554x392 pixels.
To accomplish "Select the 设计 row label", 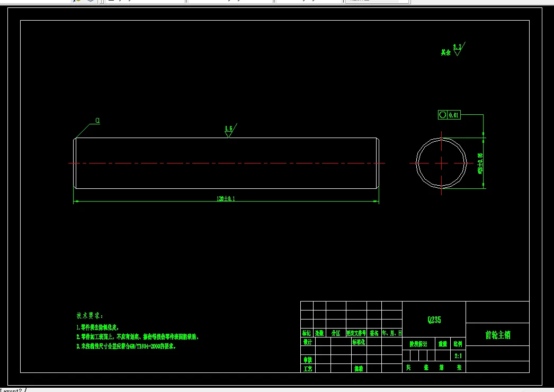I will (x=307, y=342).
